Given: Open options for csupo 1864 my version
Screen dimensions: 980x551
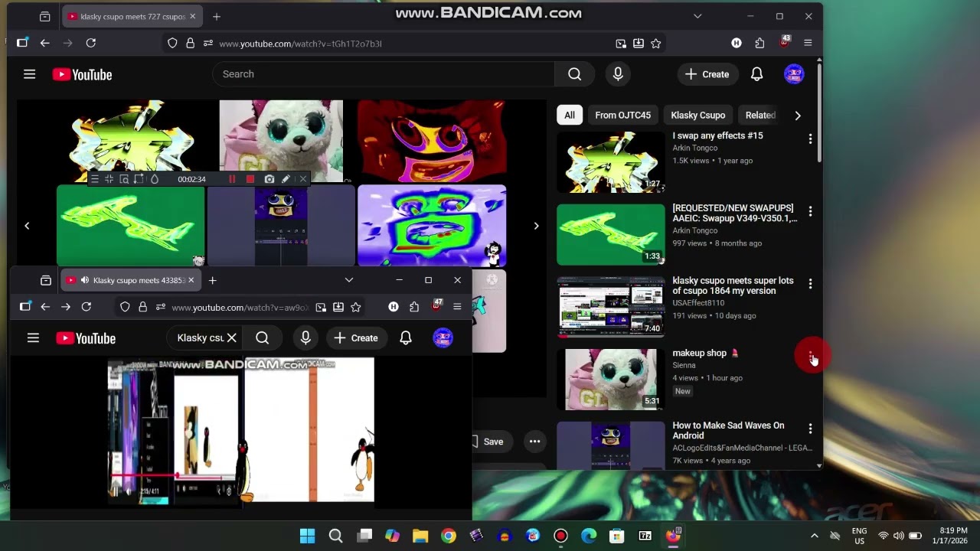Looking at the screenshot, I should coord(810,284).
